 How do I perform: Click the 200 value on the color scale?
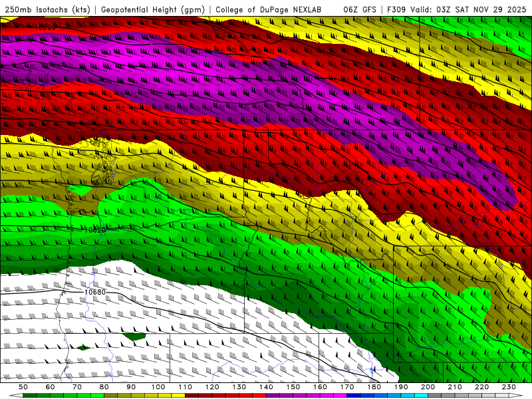428,387
